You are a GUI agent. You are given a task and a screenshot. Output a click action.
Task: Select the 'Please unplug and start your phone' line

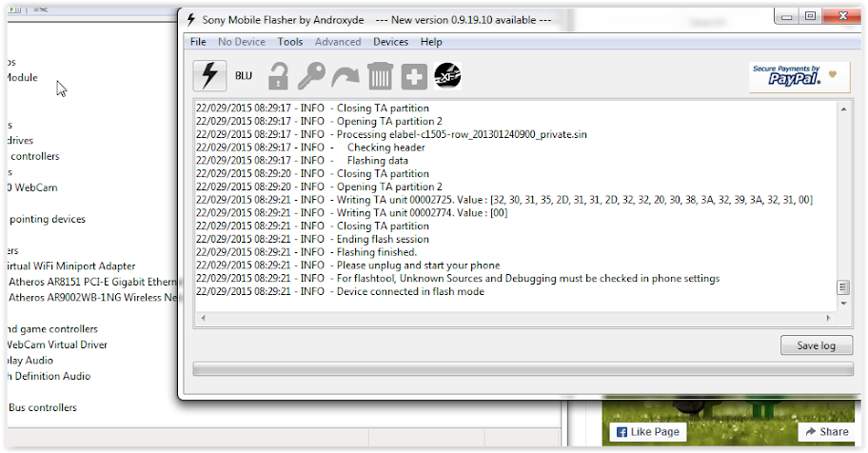347,266
